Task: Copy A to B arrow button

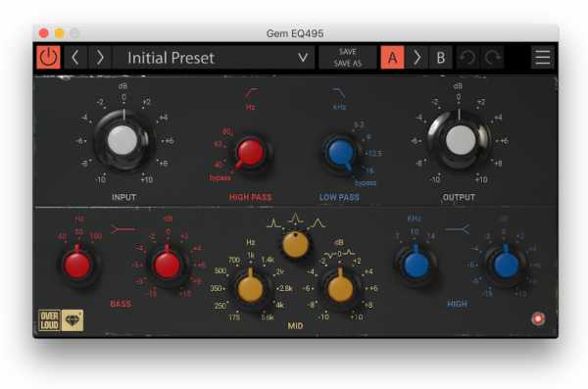Action: 416,58
